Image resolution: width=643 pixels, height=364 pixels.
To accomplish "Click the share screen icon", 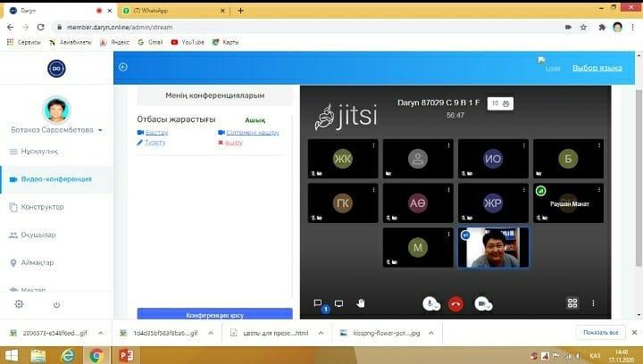I will (338, 302).
